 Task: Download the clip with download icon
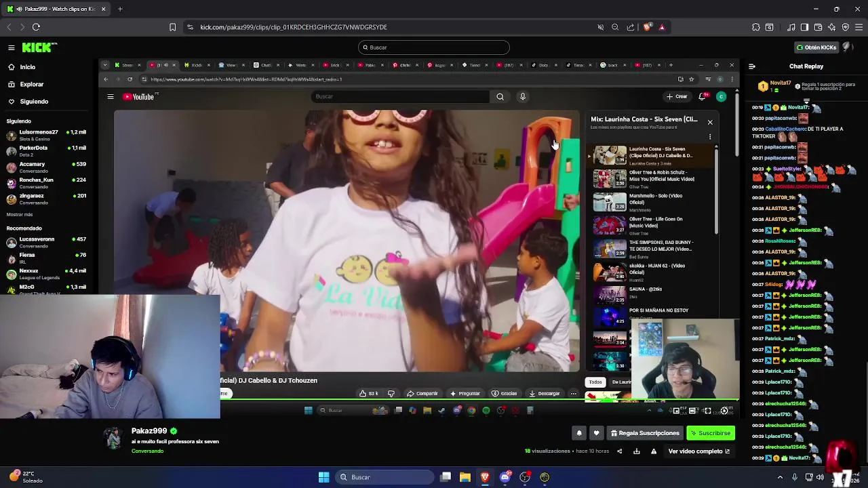(636, 451)
